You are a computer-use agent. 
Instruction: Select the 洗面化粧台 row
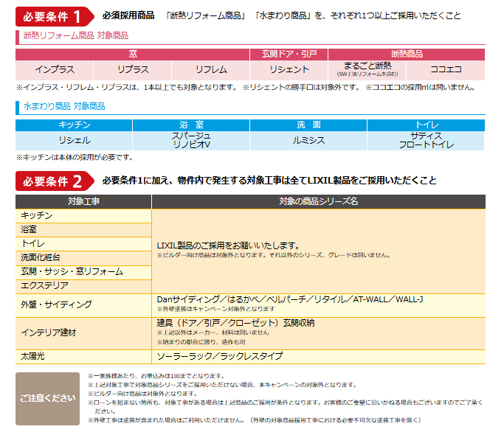tap(83, 258)
